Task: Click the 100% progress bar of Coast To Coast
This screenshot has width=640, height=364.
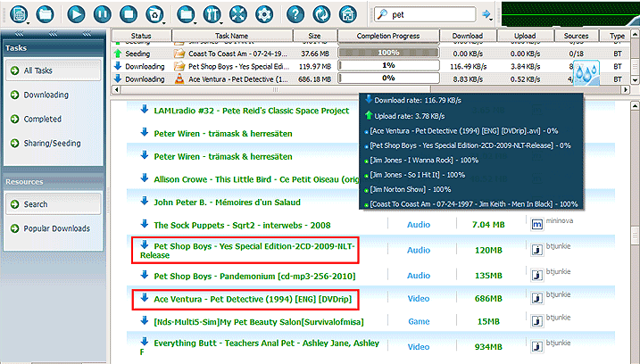Action: 388,53
